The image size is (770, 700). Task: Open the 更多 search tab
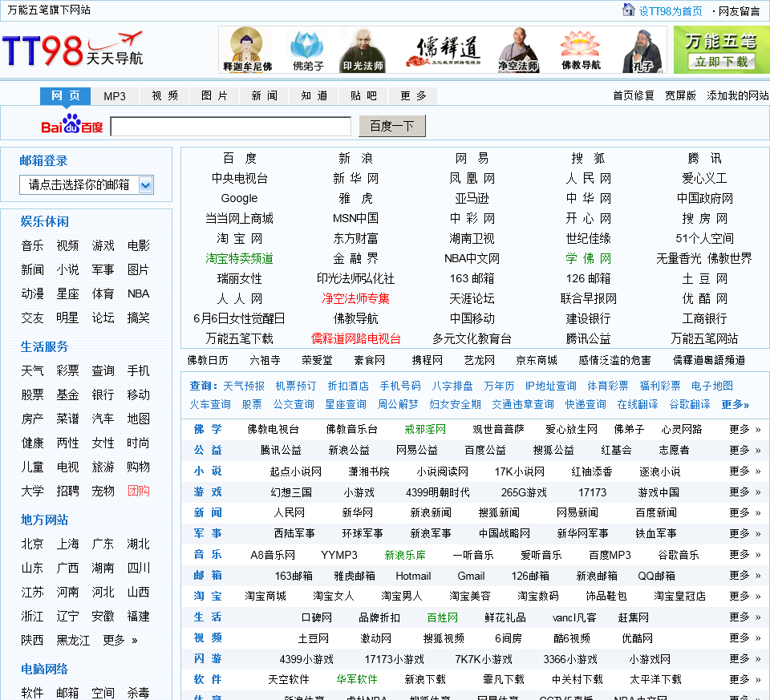tap(414, 95)
